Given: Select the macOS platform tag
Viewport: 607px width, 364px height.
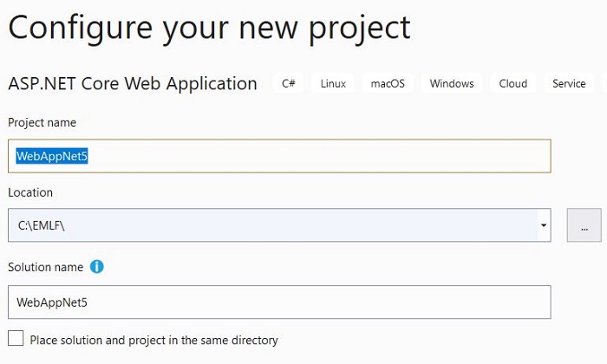Looking at the screenshot, I should pos(389,84).
